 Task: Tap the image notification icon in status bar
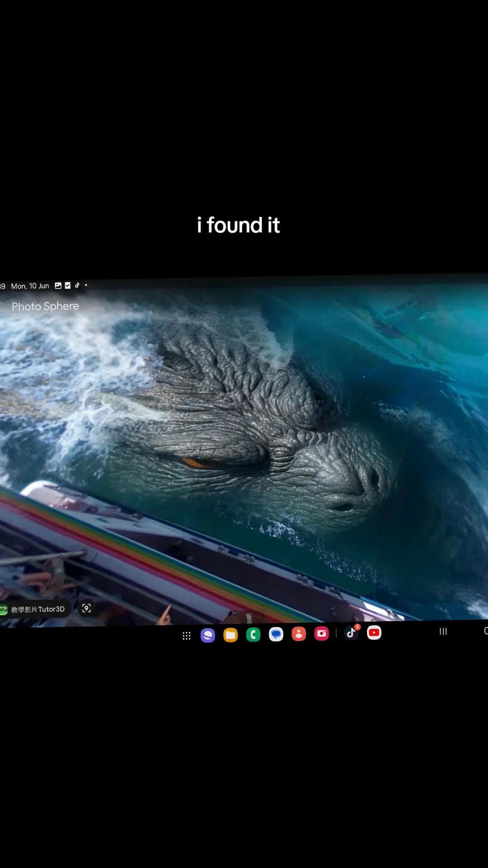click(x=58, y=286)
